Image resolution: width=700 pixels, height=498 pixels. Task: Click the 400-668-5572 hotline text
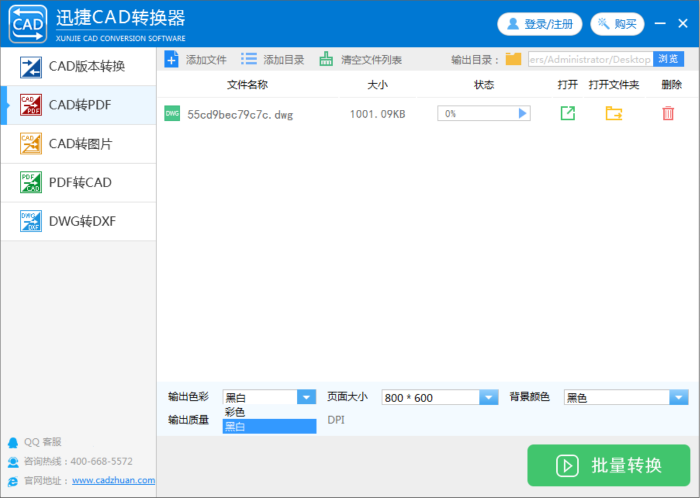click(x=101, y=461)
